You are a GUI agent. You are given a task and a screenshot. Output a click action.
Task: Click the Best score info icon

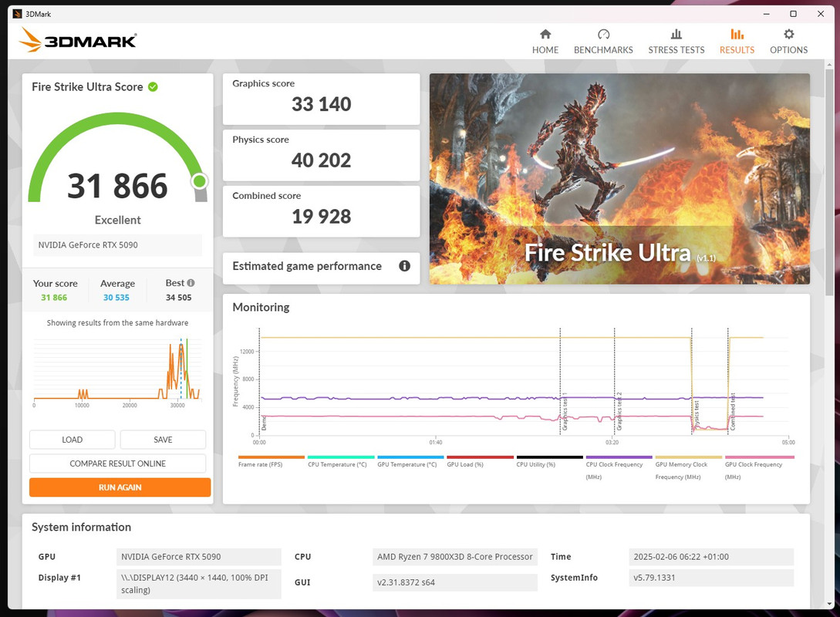(x=191, y=283)
